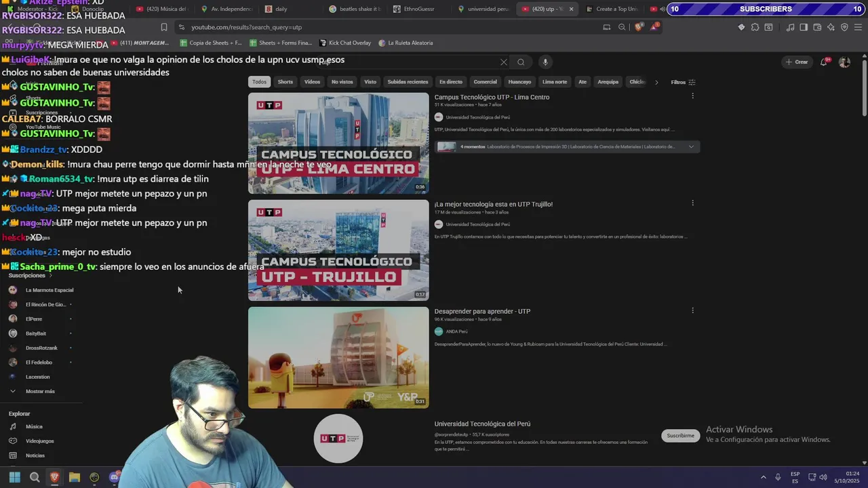Screen dimensions: 868x488
Task: Open the zoom magnifier in address bar
Action: (x=622, y=27)
